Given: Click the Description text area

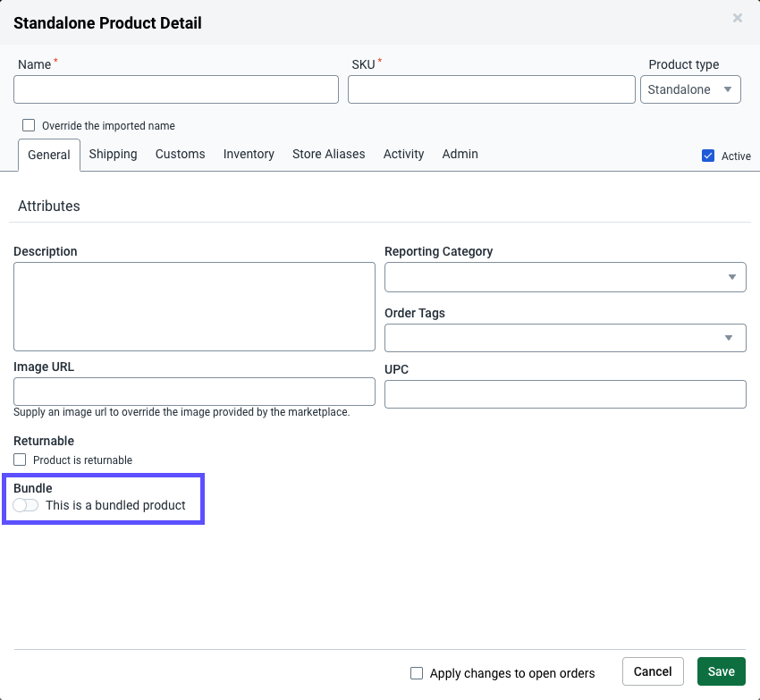Looking at the screenshot, I should coord(194,306).
